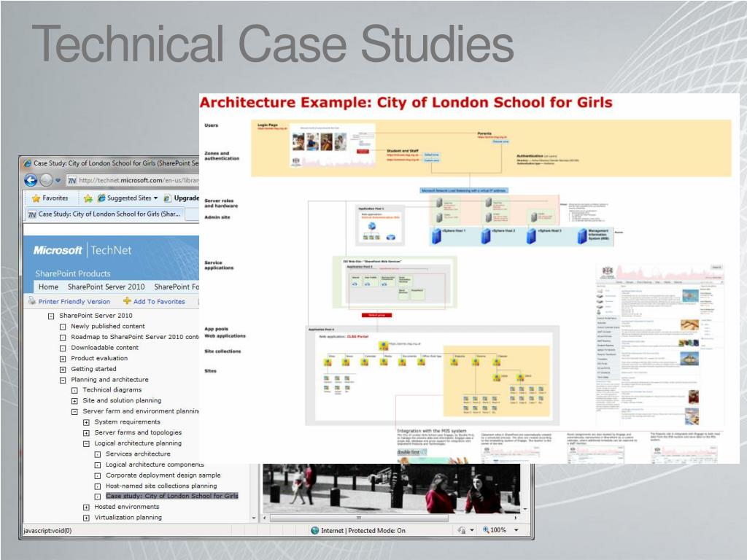Open Favorites star button
Screen dimensions: 747x560
coord(50,198)
